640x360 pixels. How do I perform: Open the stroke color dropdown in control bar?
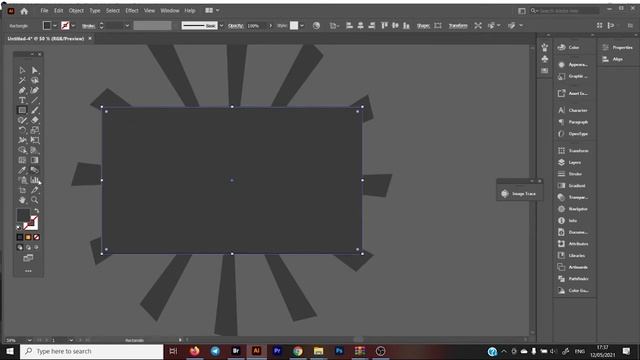pyautogui.click(x=73, y=26)
